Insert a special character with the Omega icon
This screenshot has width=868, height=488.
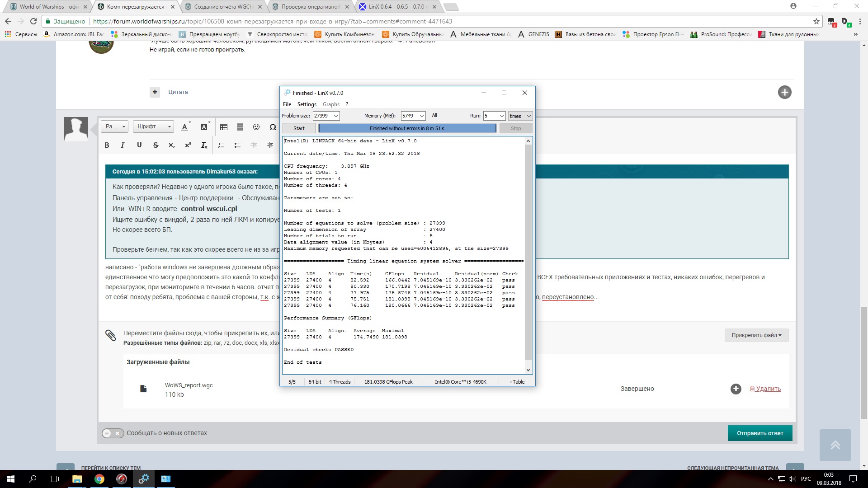point(273,127)
